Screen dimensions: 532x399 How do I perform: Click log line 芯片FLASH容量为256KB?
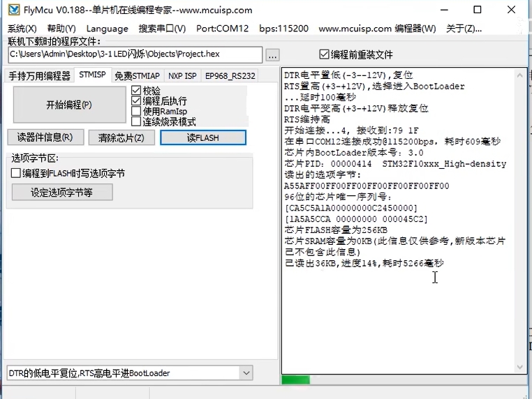pos(336,230)
